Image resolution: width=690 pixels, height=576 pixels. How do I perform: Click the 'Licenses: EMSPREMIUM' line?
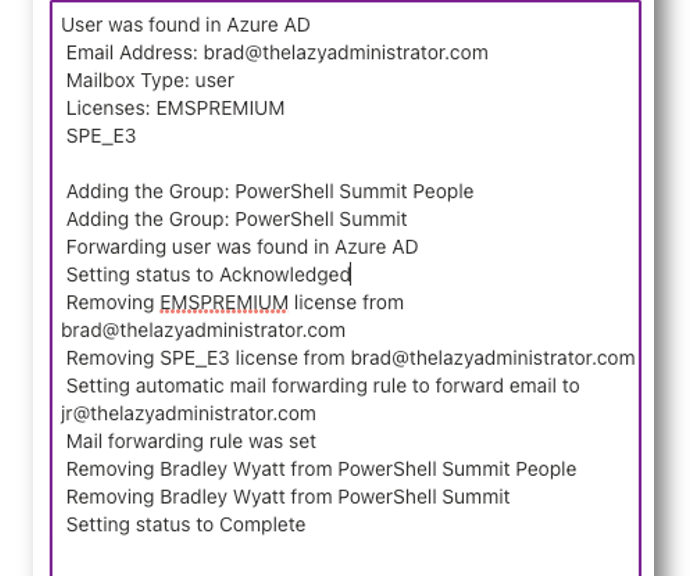(x=176, y=108)
